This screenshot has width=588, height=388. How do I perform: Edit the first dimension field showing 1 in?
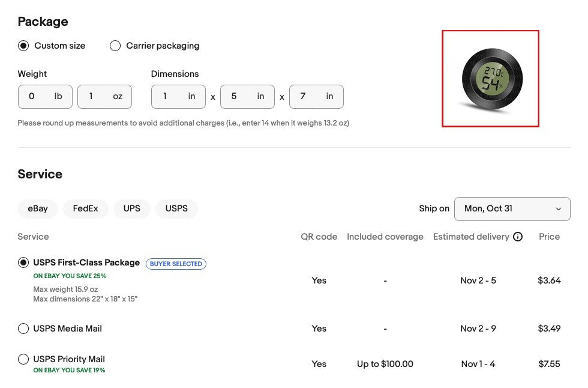coord(179,97)
